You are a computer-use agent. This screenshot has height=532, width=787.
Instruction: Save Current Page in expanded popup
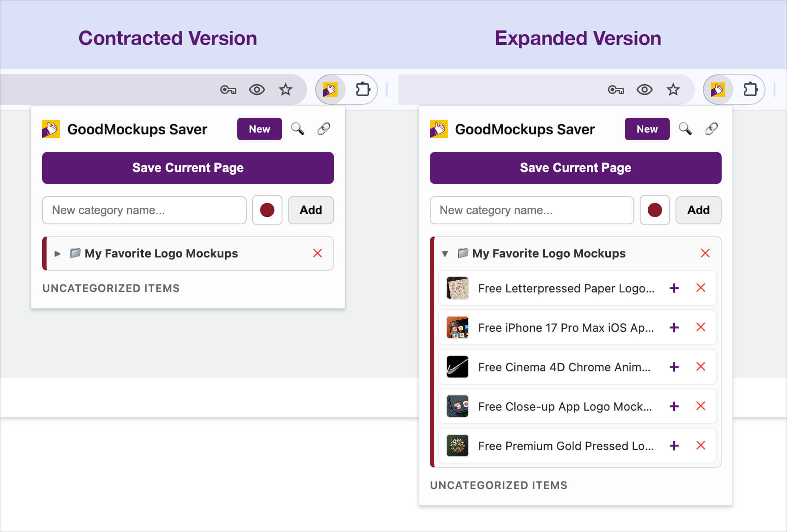(x=576, y=168)
